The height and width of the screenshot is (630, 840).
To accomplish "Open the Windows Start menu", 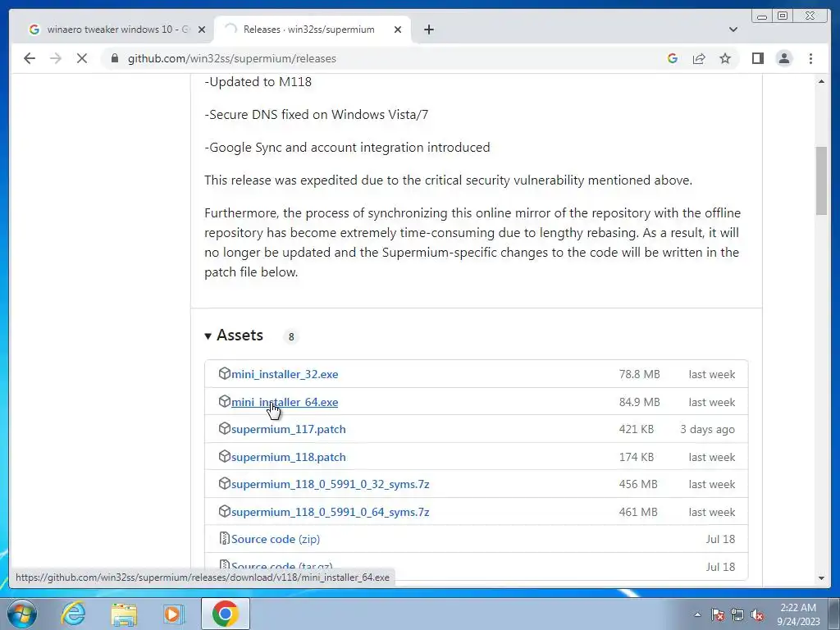I will 21,614.
